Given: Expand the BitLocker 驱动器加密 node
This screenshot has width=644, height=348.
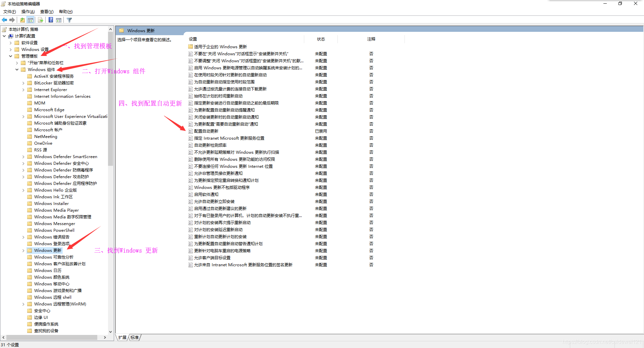Looking at the screenshot, I should (23, 83).
